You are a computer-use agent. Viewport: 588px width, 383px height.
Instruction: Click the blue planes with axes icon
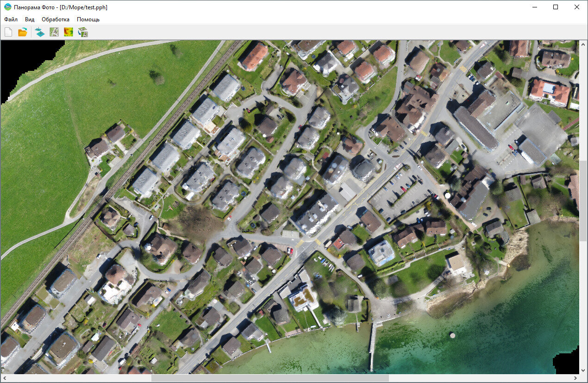click(x=40, y=32)
